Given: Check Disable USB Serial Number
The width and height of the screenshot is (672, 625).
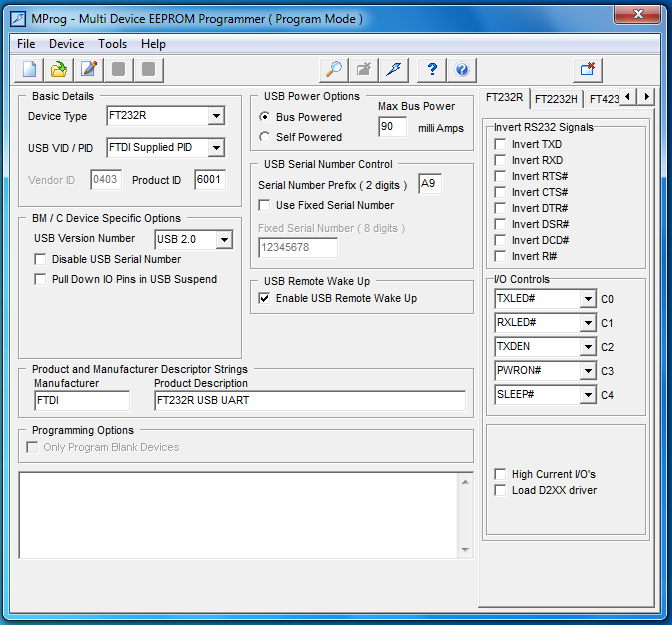Looking at the screenshot, I should [x=40, y=259].
